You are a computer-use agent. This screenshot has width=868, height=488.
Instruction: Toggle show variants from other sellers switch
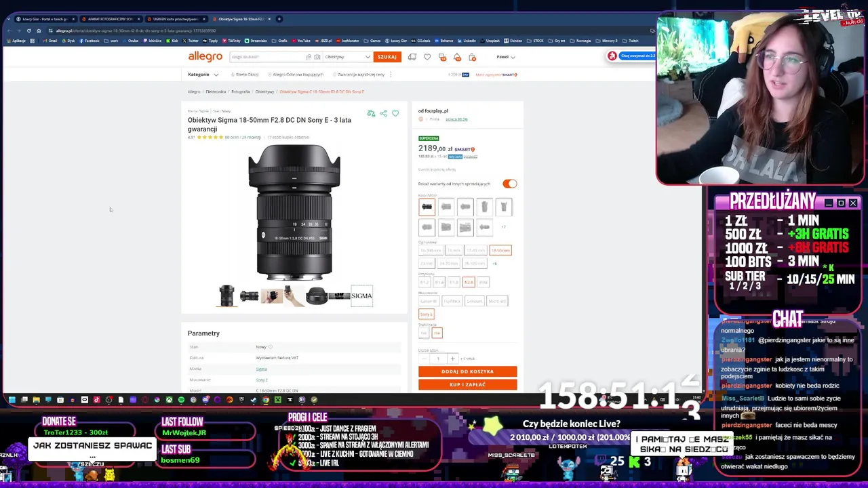tap(510, 184)
